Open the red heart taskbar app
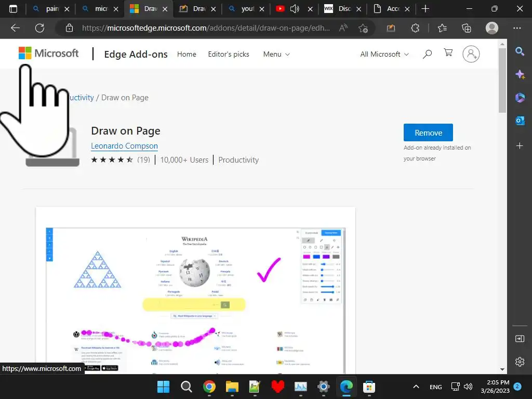 [x=278, y=387]
